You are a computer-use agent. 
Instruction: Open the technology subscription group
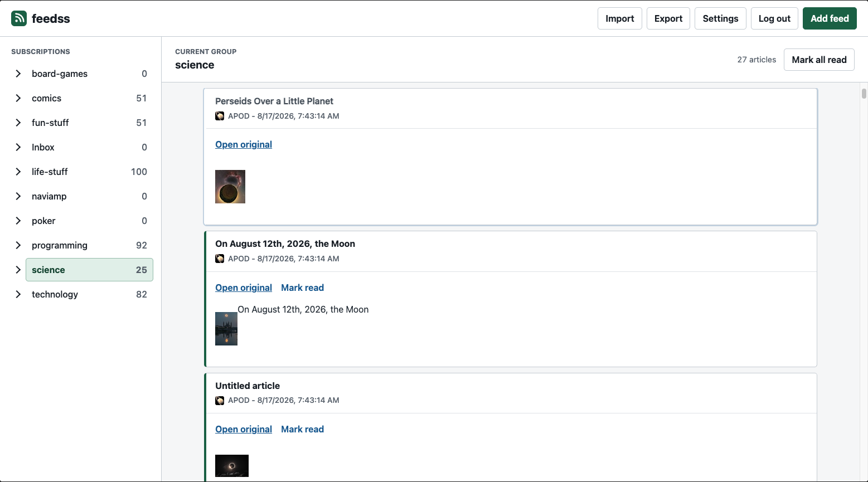(x=89, y=294)
